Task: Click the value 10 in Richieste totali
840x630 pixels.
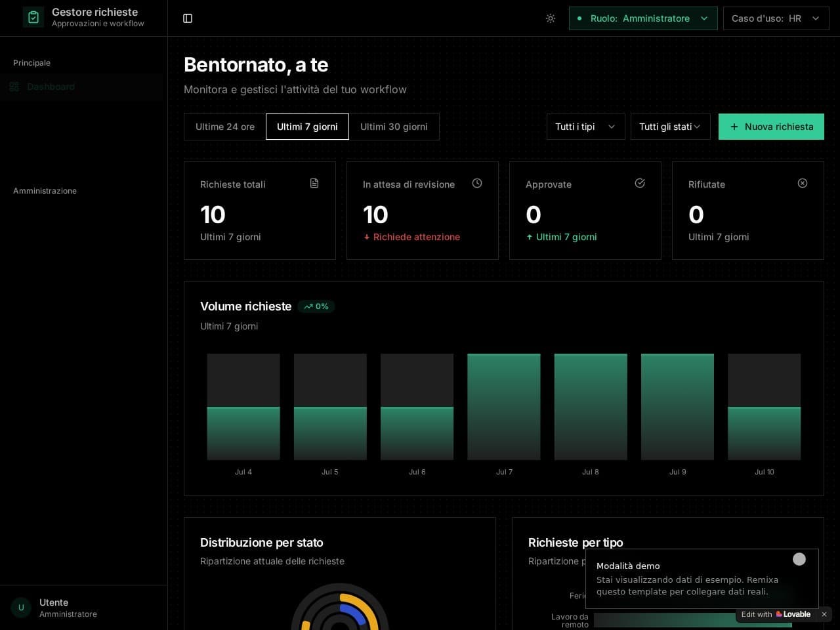Action: click(213, 215)
